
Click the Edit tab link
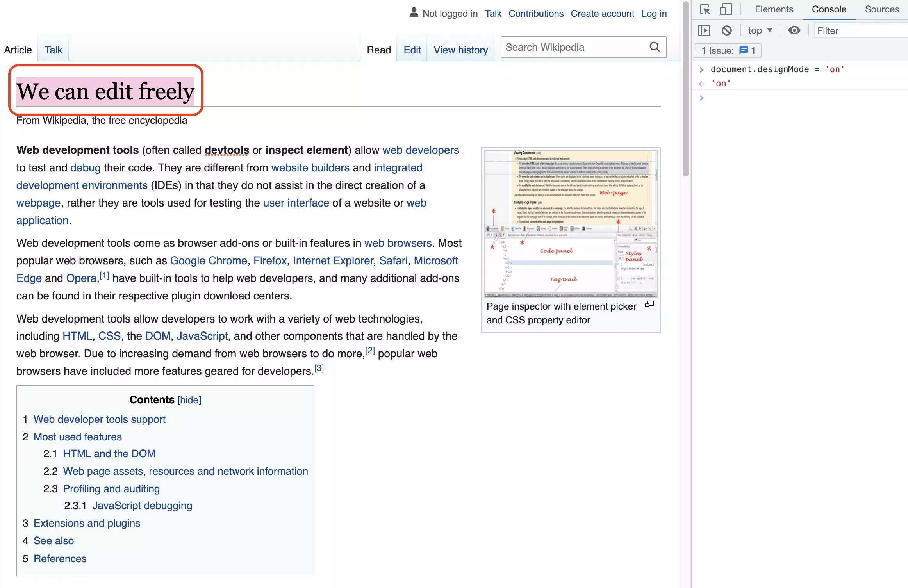[x=411, y=50]
